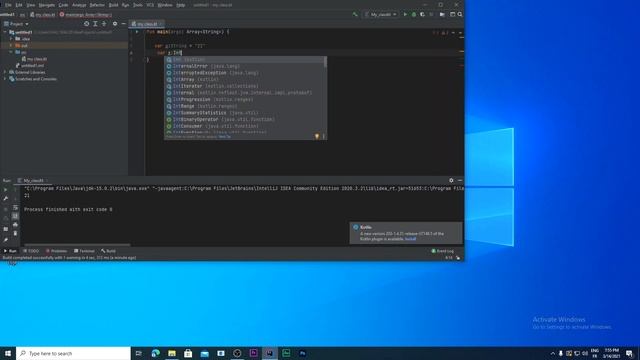Select my_class.kt file in project tree
The height and width of the screenshot is (360, 640).
34,59
